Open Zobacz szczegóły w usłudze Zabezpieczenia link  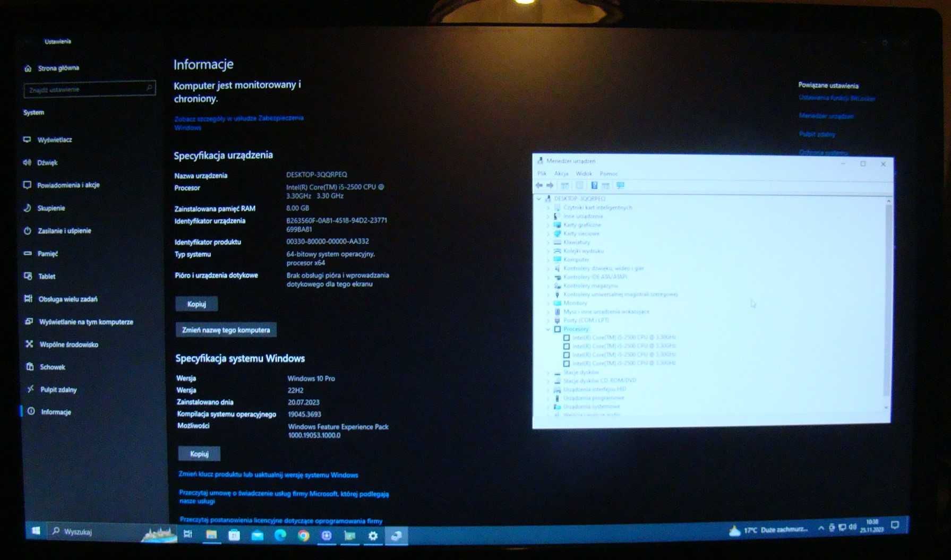(239, 123)
